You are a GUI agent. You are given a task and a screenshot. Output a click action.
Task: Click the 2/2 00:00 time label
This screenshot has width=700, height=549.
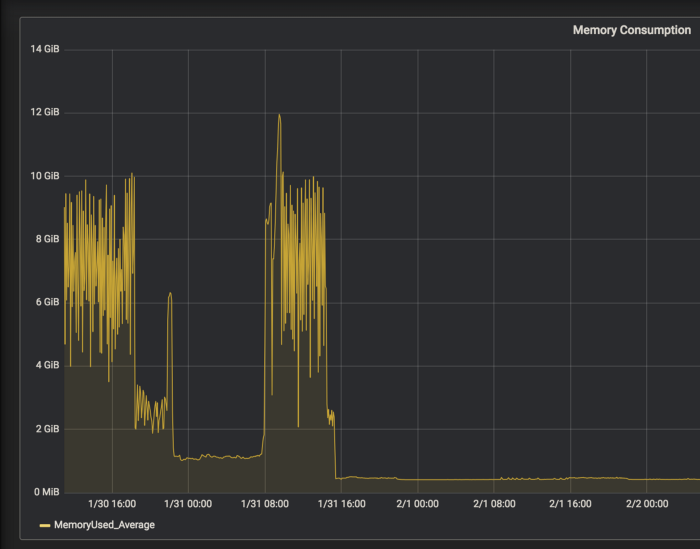[x=647, y=504]
